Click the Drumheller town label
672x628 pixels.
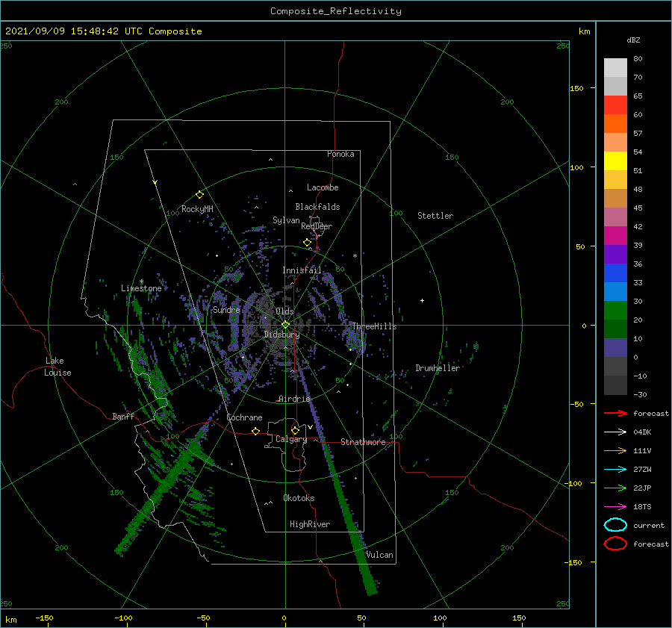click(438, 368)
